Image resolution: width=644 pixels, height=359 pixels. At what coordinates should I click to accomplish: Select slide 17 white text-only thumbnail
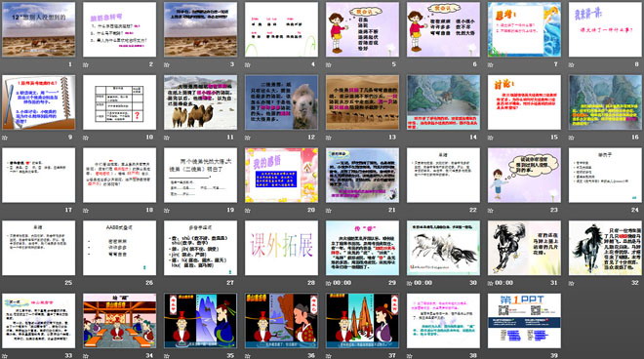[39, 175]
